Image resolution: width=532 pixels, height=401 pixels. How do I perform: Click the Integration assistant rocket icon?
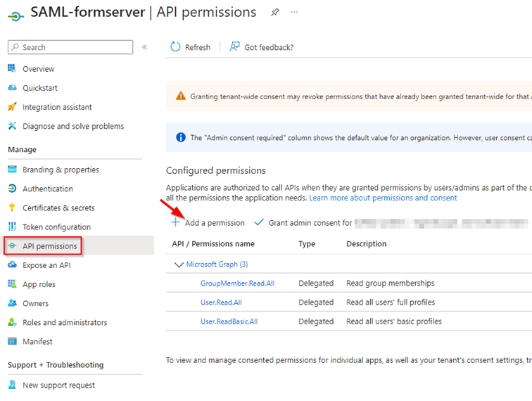point(12,107)
